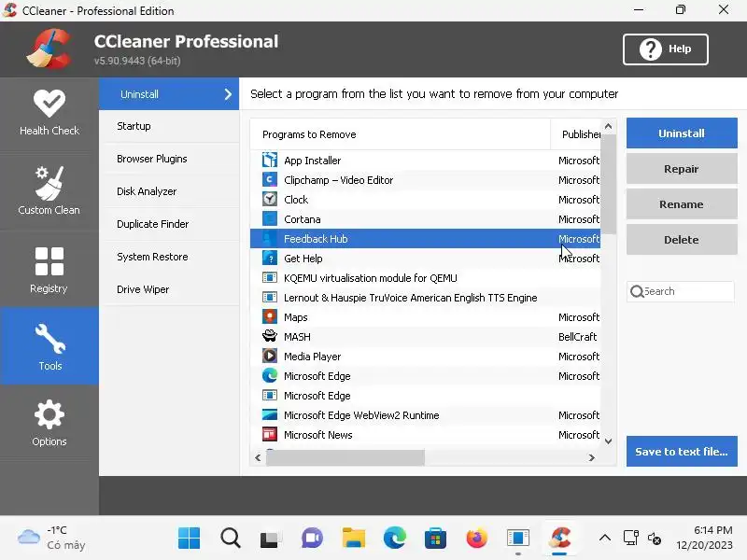Select the Media Player name

(x=313, y=357)
